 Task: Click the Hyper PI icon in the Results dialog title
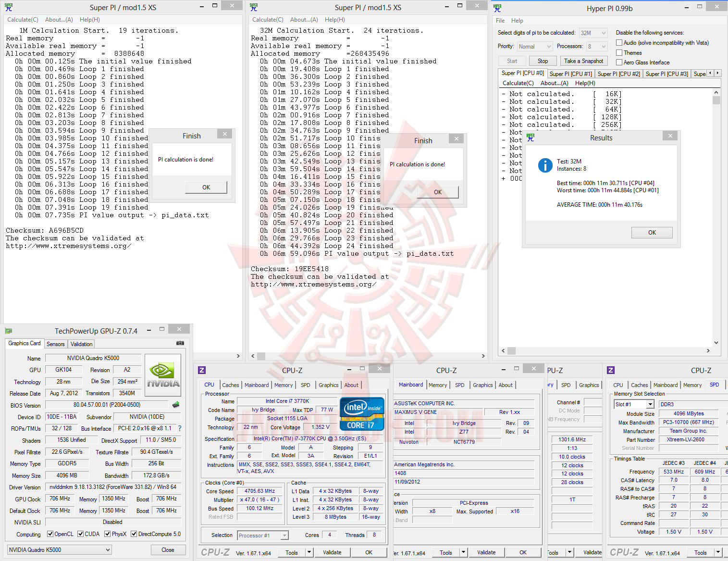click(x=531, y=137)
